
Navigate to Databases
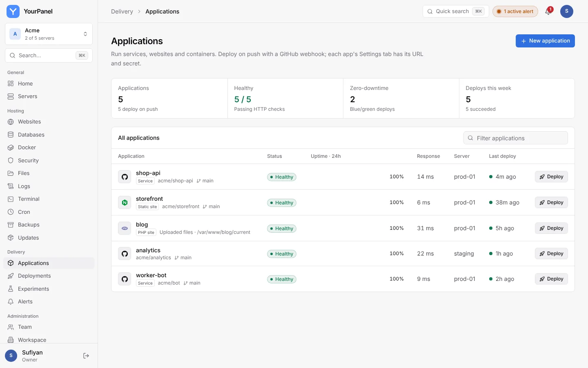(x=49, y=135)
